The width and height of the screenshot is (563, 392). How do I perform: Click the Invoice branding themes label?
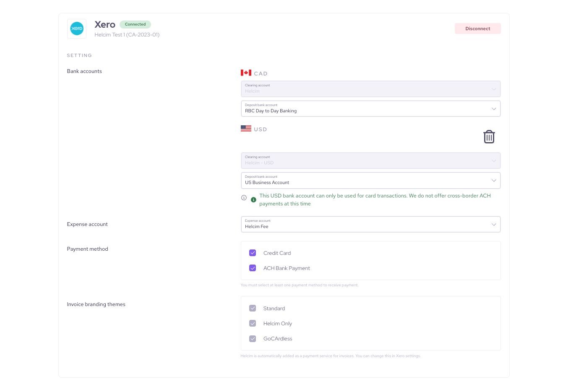tap(96, 304)
